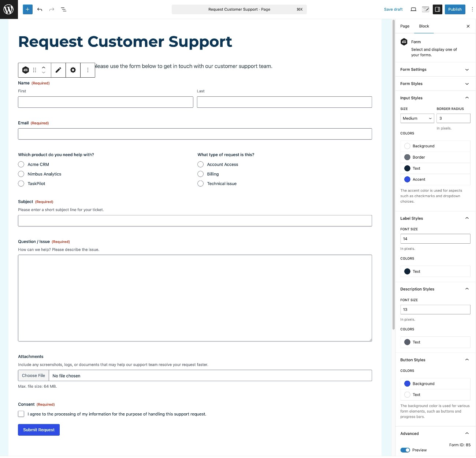This screenshot has height=458, width=476.
Task: Publish the page
Action: click(455, 9)
